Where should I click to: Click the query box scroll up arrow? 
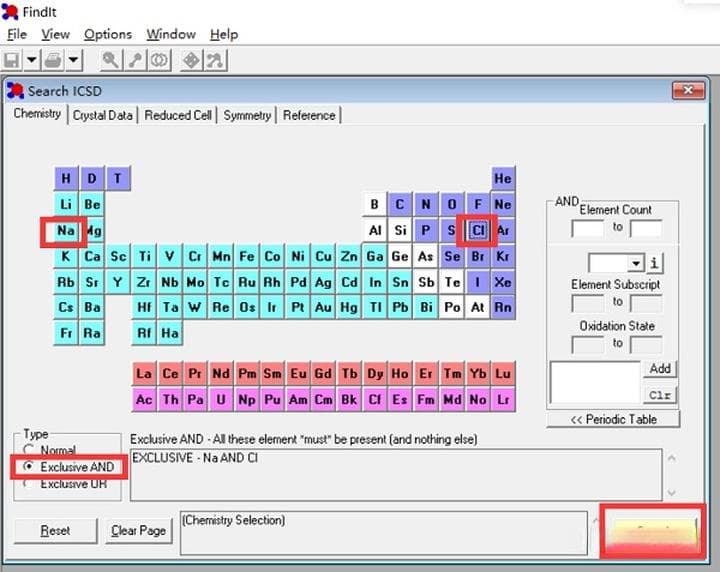pyautogui.click(x=671, y=458)
